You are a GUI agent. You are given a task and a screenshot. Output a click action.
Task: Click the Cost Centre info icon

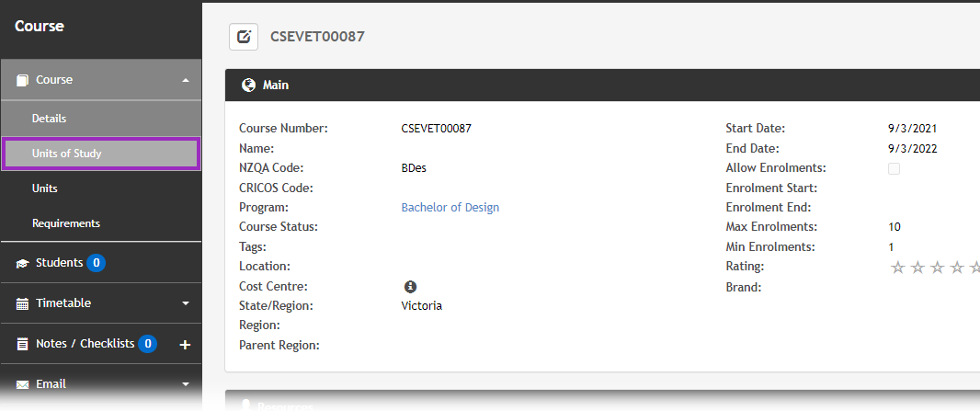tap(410, 287)
